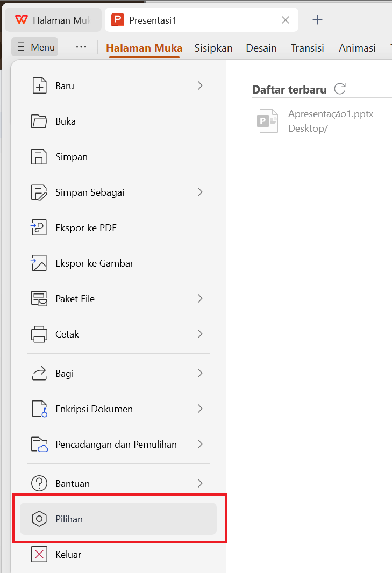Open a new presentation via Baru icon

point(40,85)
